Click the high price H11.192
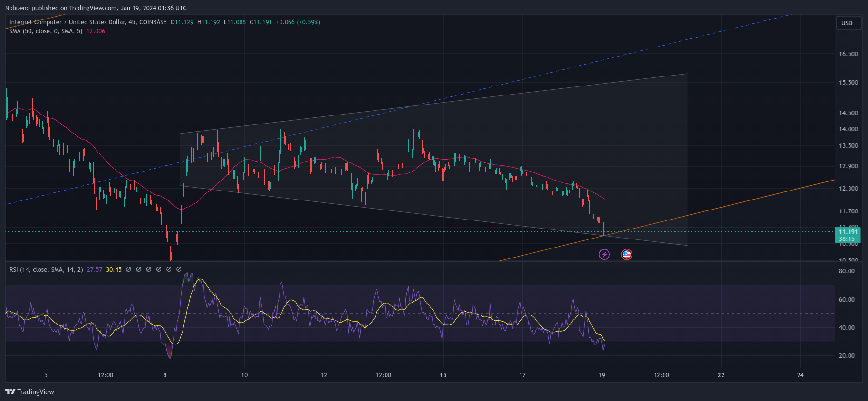The height and width of the screenshot is (401, 868). (209, 22)
